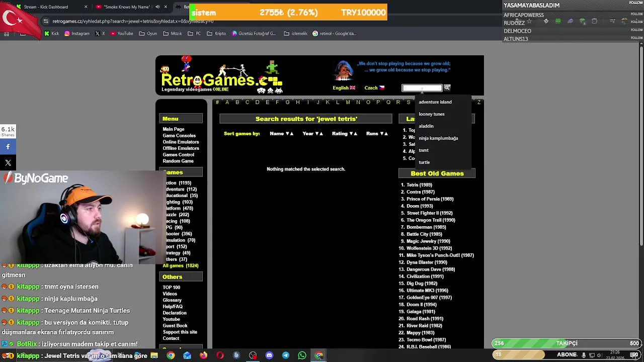Open WhatsApp from the taskbar

point(302,355)
